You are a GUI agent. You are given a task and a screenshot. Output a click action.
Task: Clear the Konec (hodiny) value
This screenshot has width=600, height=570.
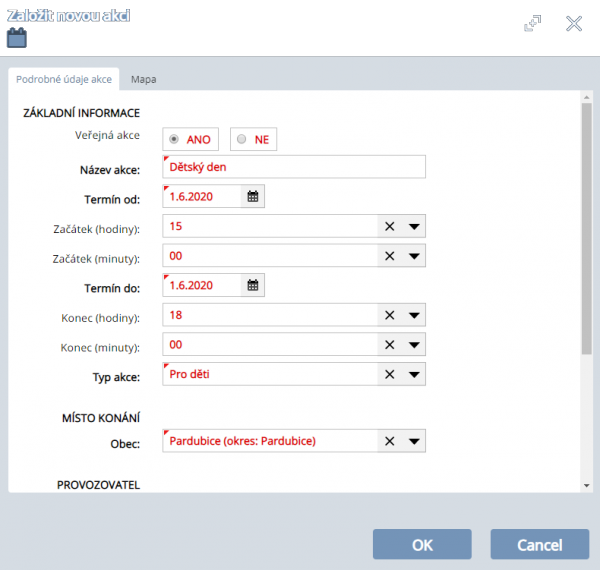click(x=390, y=316)
